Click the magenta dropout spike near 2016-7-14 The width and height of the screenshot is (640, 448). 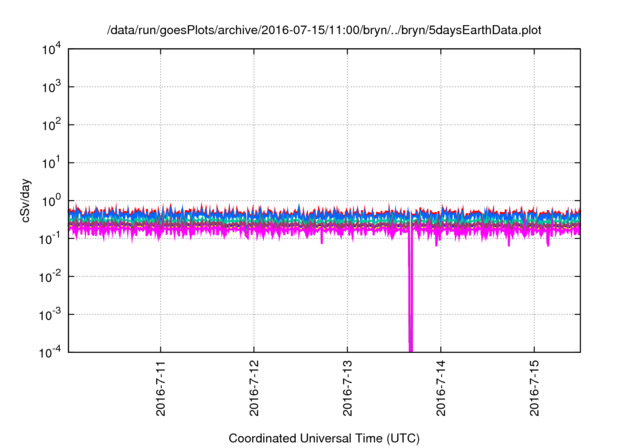[x=411, y=292]
